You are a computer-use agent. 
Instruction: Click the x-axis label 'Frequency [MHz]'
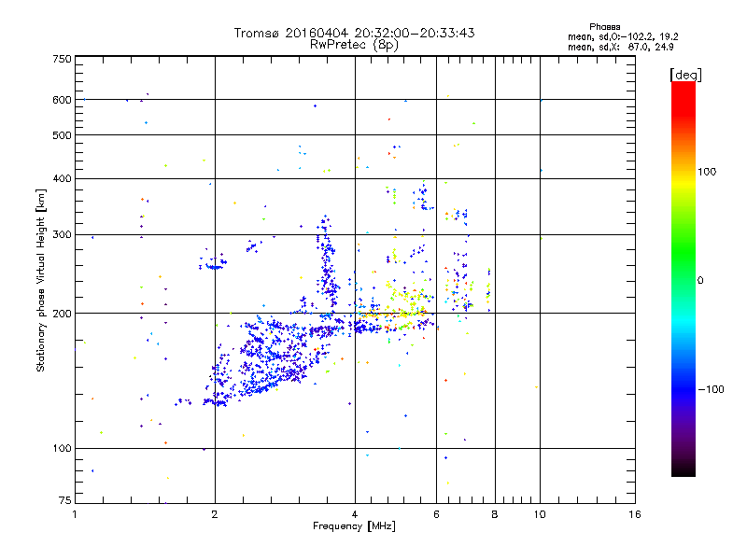pos(354,526)
